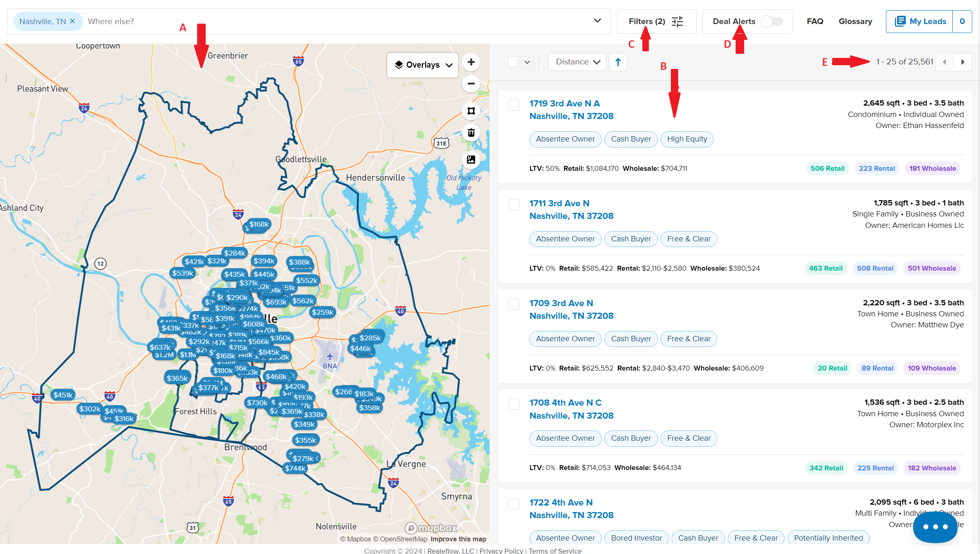Open the Filters (2) panel
This screenshot has height=554, width=980.
(656, 21)
